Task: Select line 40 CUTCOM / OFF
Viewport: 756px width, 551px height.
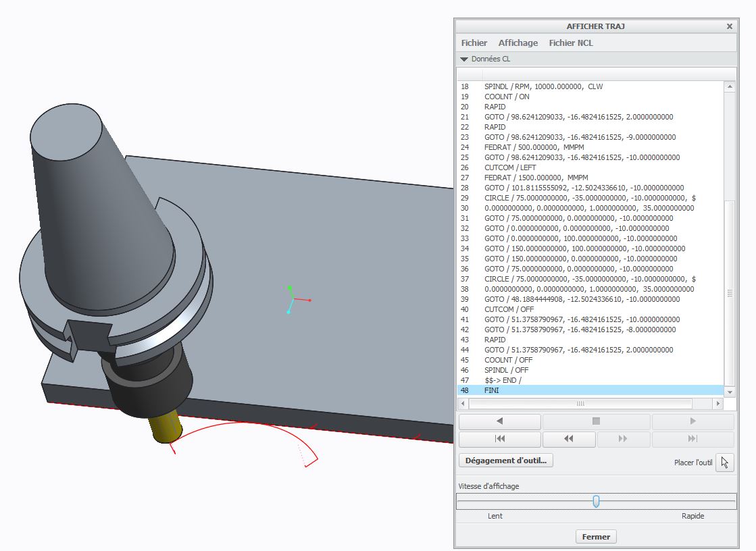Action: click(x=590, y=309)
